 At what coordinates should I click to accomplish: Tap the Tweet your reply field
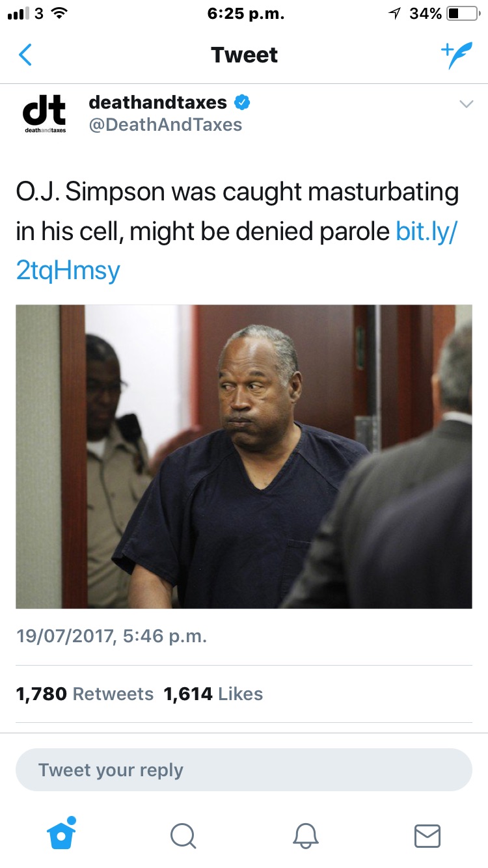(244, 770)
